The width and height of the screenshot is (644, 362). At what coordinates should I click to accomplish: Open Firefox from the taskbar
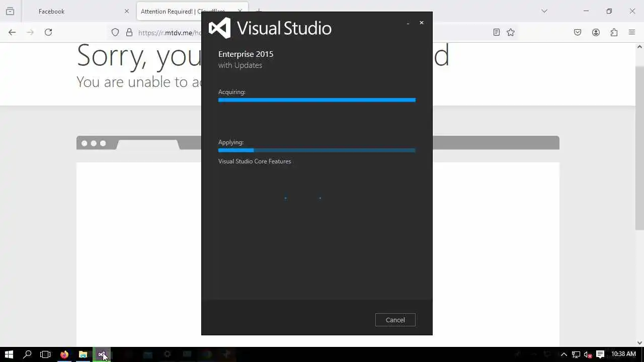64,354
